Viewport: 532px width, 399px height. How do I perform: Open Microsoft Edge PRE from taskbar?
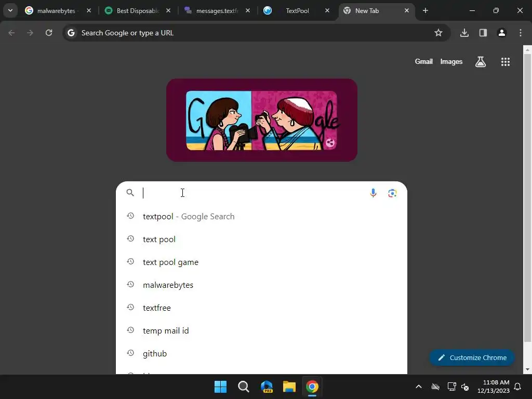coord(267,387)
